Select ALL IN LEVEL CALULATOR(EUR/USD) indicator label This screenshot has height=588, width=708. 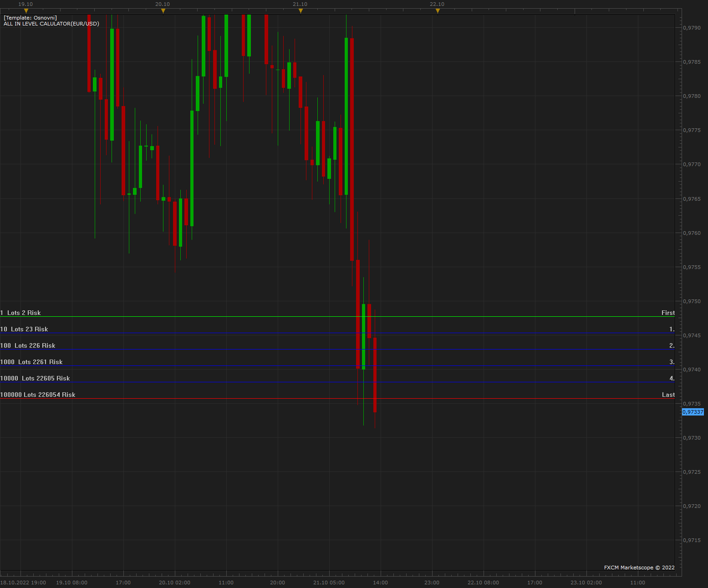[x=51, y=24]
